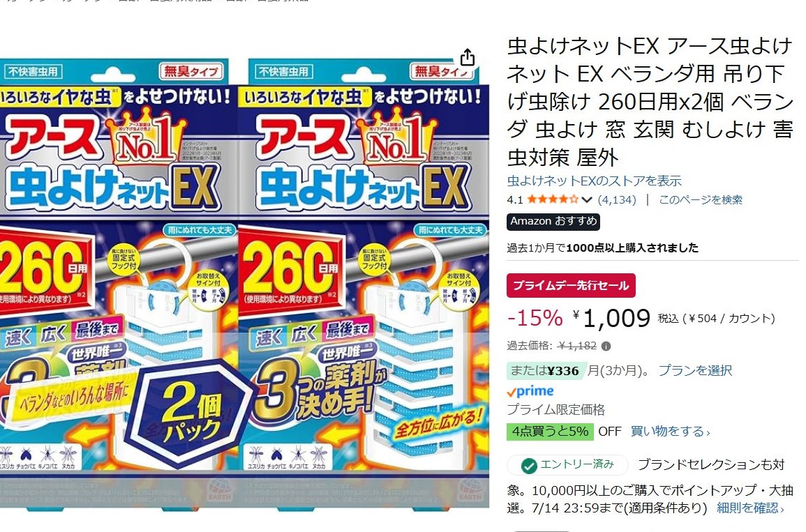Open the past price info icon
Screen dimensions: 806x532
(606, 347)
